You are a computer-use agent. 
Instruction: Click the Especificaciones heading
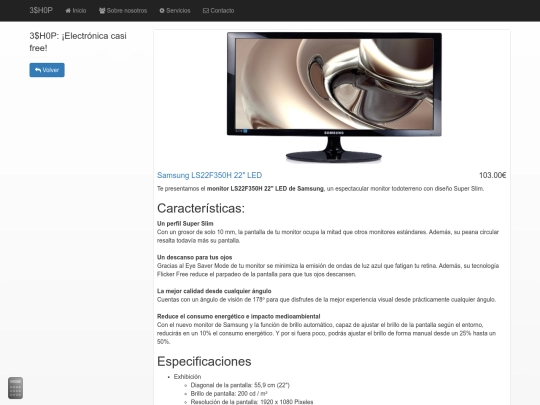[204, 361]
